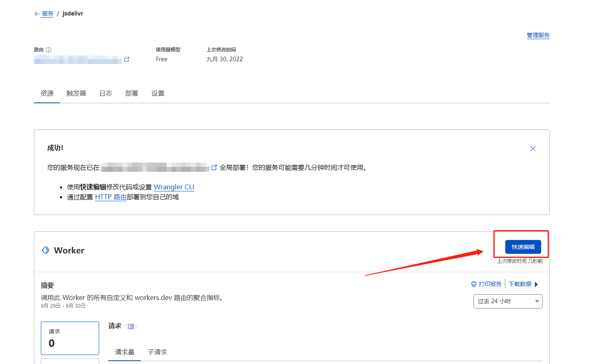593x364 pixels.
Task: Click the Worker diamond icon
Action: [x=46, y=250]
